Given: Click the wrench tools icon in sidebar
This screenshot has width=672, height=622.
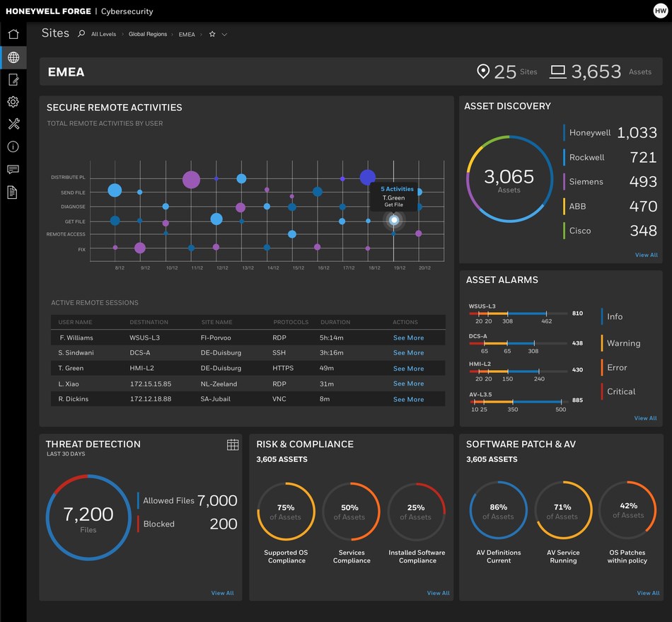Looking at the screenshot, I should tap(13, 125).
